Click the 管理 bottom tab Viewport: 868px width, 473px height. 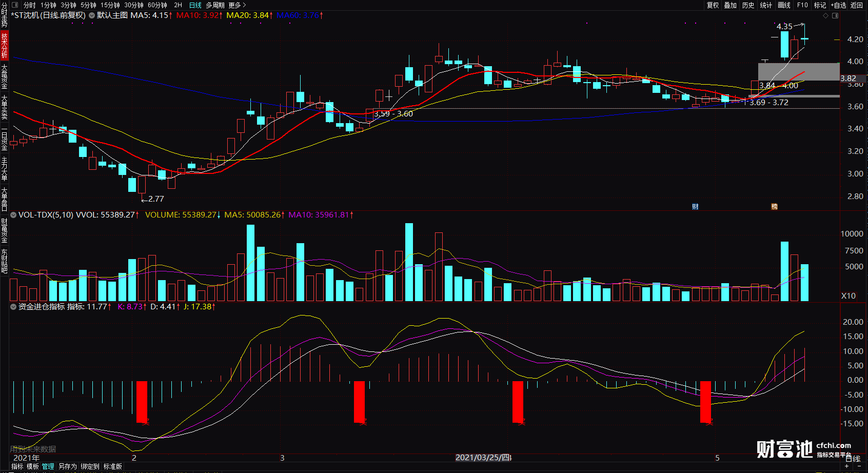tap(48, 466)
